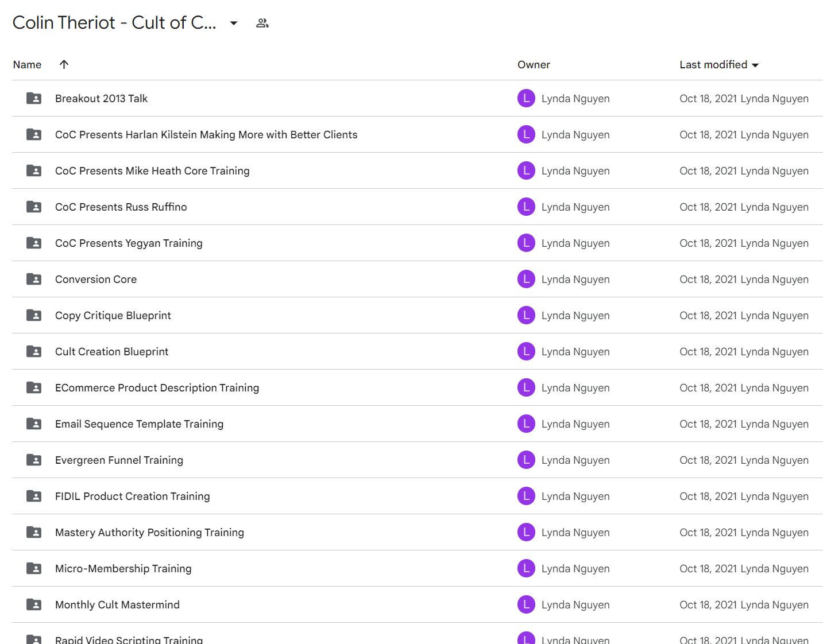The image size is (823, 644).
Task: Open Monthly Cult Mastermind folder name
Action: [117, 605]
